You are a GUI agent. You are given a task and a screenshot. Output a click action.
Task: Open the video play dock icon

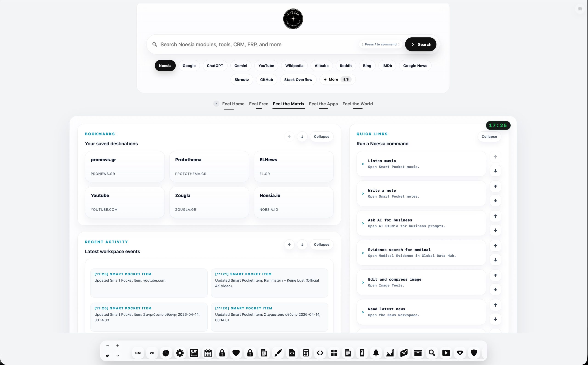[446, 353]
